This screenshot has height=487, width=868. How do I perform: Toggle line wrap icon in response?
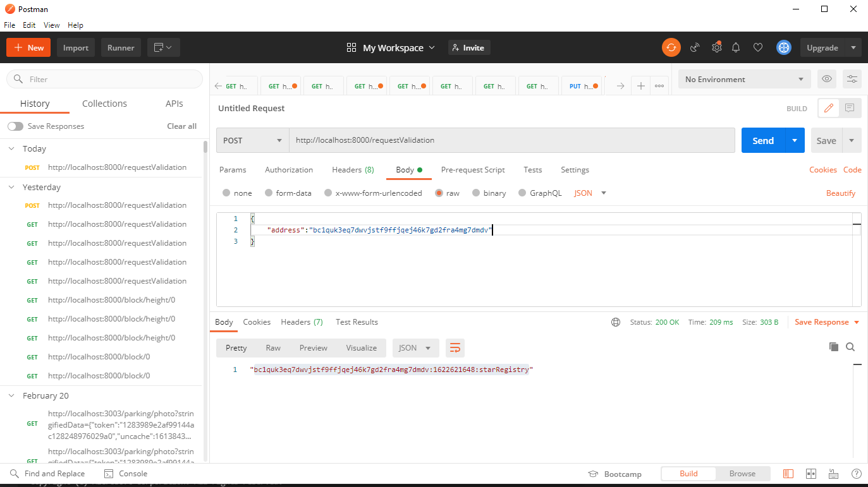click(455, 347)
